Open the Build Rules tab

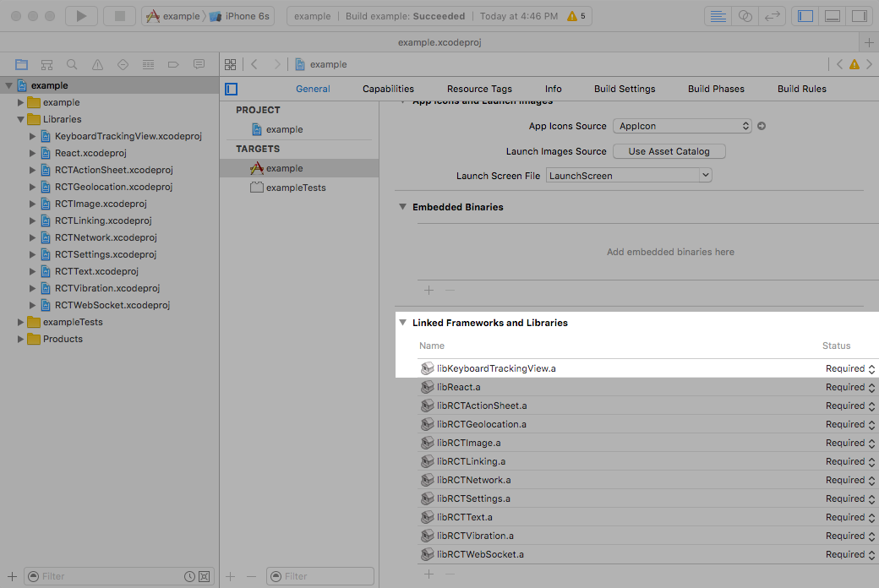click(801, 89)
